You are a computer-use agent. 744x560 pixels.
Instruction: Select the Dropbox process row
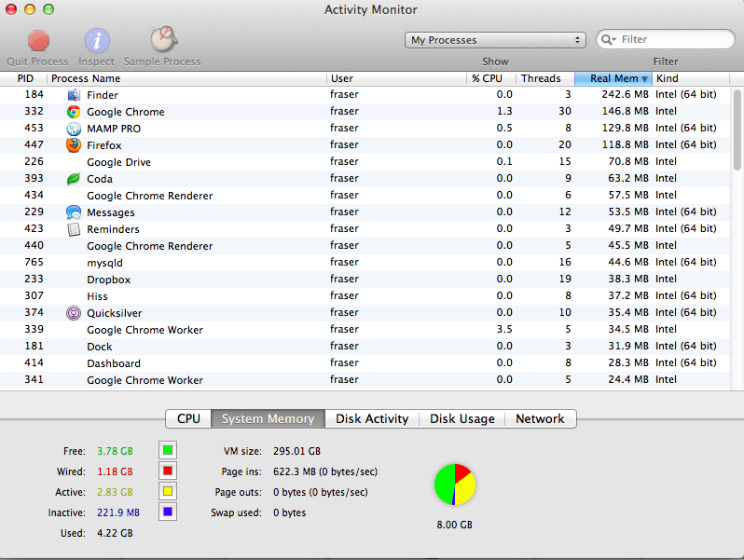(x=365, y=280)
